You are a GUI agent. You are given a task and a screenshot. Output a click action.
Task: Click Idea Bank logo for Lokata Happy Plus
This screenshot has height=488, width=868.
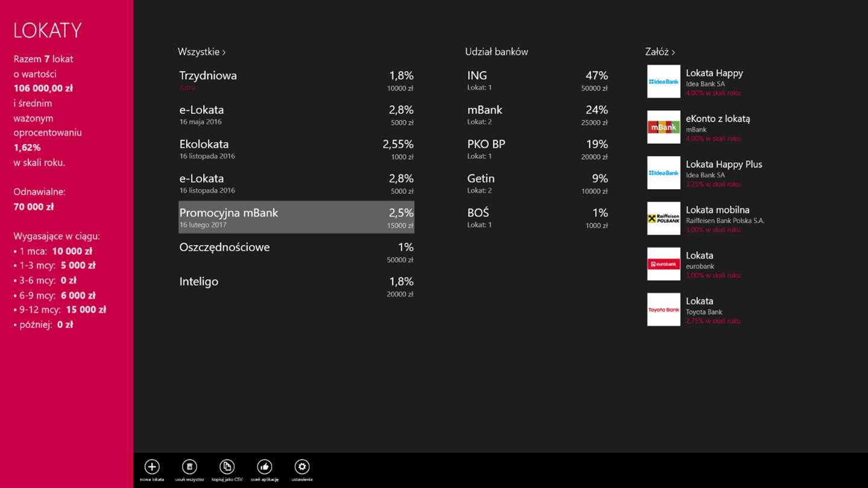664,173
